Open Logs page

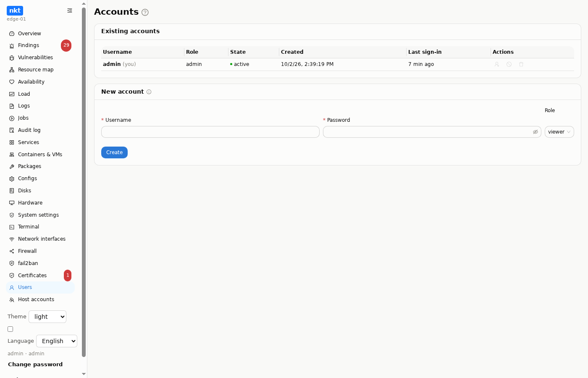(x=40, y=106)
